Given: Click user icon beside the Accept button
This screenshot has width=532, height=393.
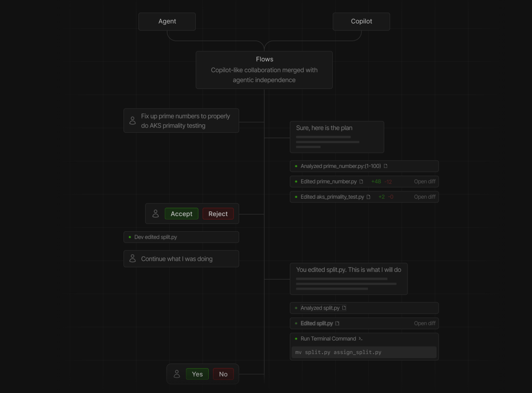Looking at the screenshot, I should click(155, 214).
